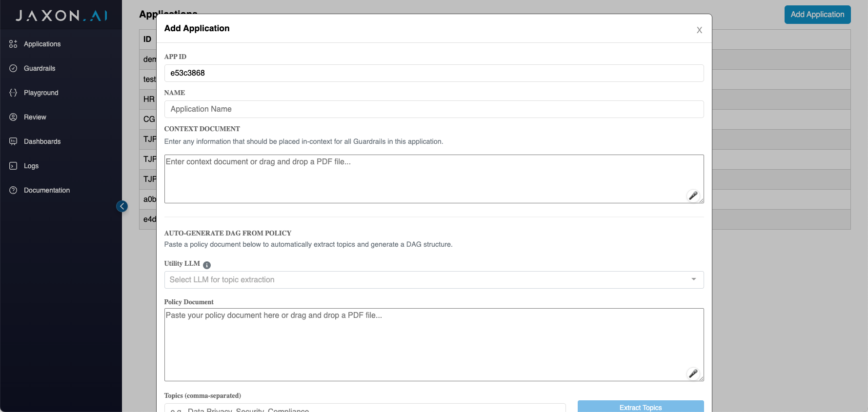Click microphone icon in Policy Document box
Screen dimensions: 868x412
click(693, 373)
